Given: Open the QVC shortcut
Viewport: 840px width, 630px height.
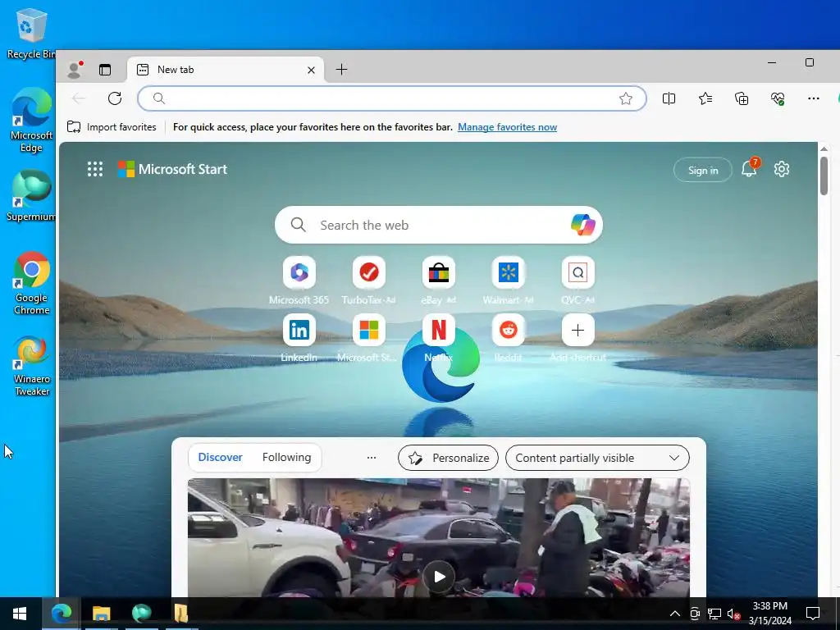Looking at the screenshot, I should click(577, 281).
